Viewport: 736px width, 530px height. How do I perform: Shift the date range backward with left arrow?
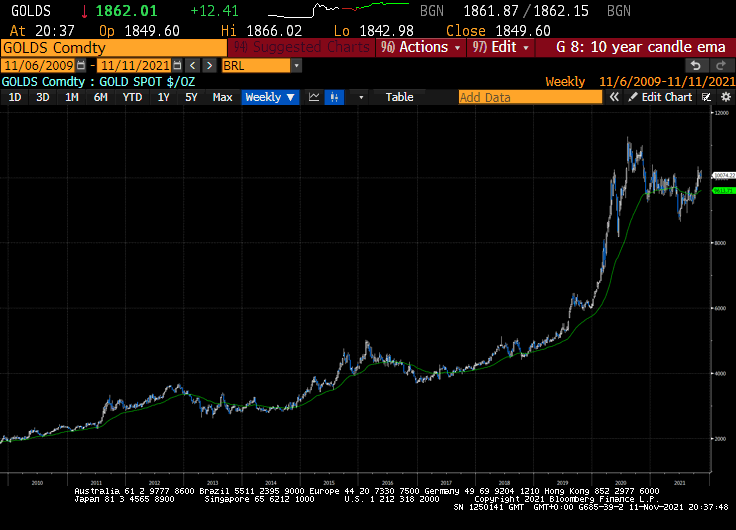pyautogui.click(x=192, y=65)
